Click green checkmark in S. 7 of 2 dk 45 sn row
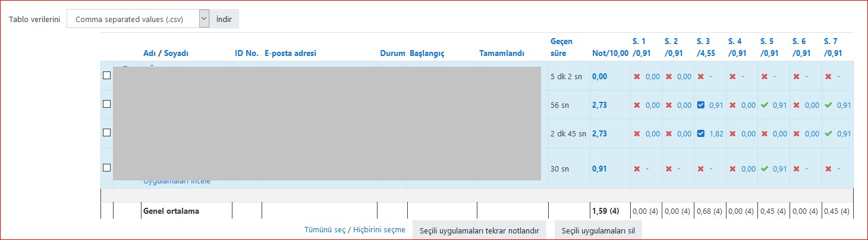This screenshot has height=240, width=868. 828,134
